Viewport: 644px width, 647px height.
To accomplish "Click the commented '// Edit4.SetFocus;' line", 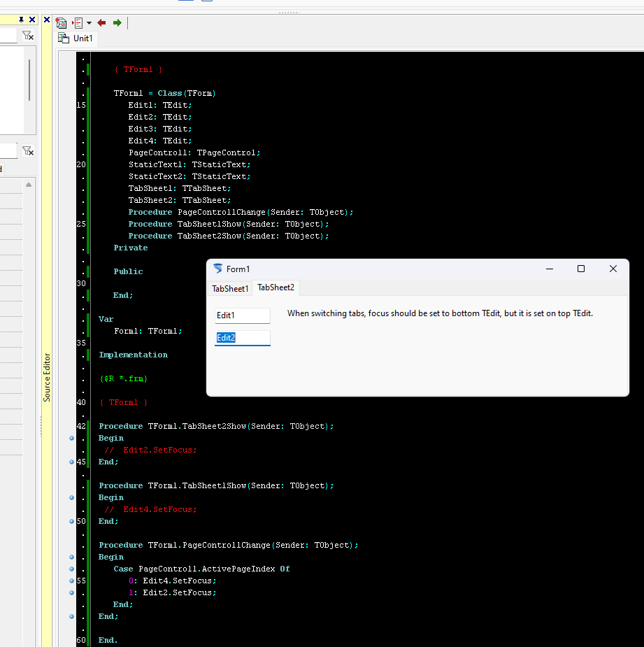I will tap(150, 510).
